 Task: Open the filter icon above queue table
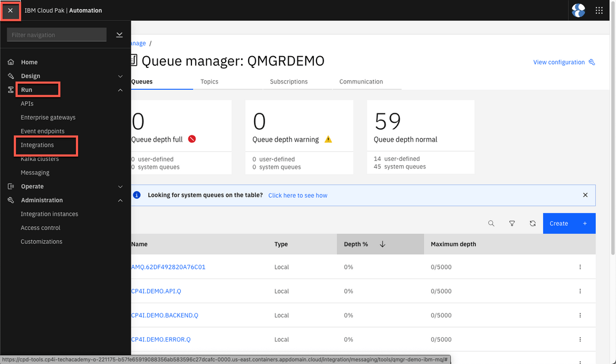pos(512,223)
